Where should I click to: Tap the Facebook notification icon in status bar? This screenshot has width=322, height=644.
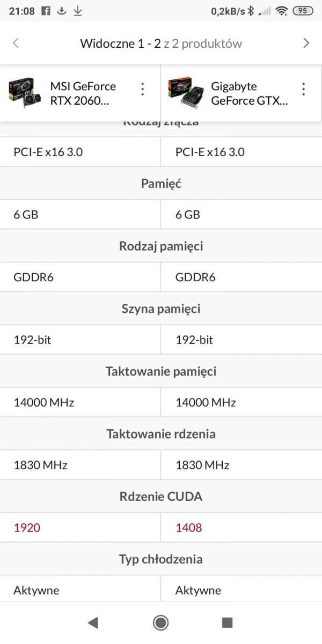46,11
